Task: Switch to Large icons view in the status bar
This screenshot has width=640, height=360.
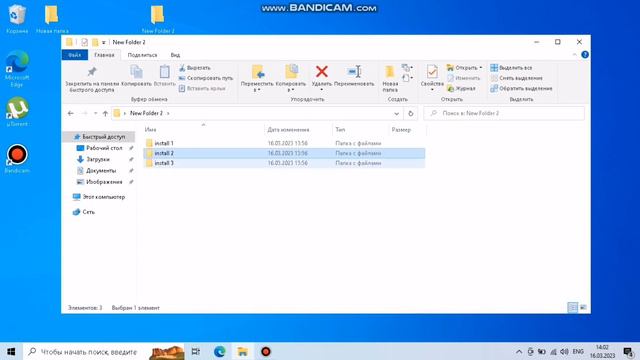Action: pyautogui.click(x=583, y=307)
